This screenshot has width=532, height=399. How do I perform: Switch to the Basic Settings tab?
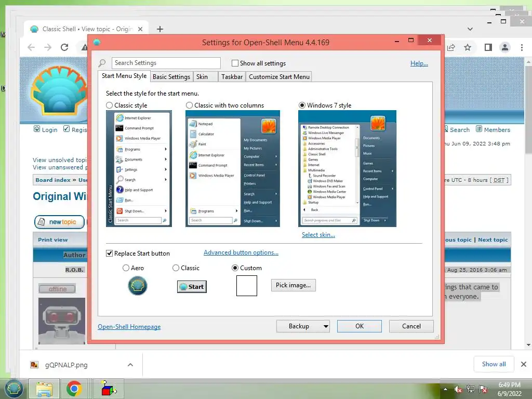pyautogui.click(x=171, y=77)
